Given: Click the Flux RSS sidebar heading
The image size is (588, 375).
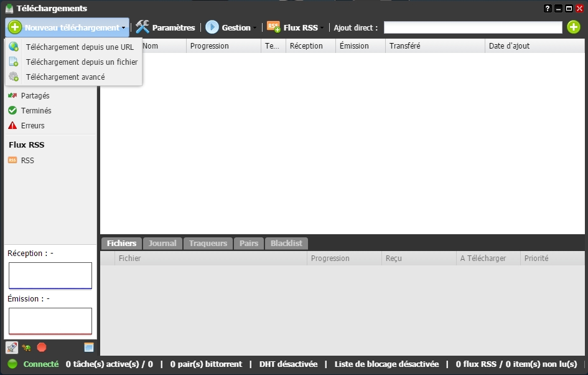Looking at the screenshot, I should pyautogui.click(x=27, y=145).
